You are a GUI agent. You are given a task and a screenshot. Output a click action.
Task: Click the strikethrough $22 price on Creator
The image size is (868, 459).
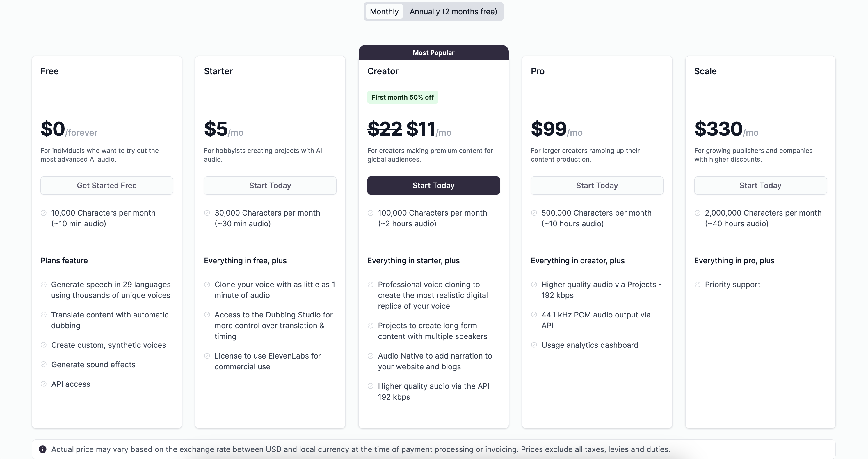click(x=385, y=129)
